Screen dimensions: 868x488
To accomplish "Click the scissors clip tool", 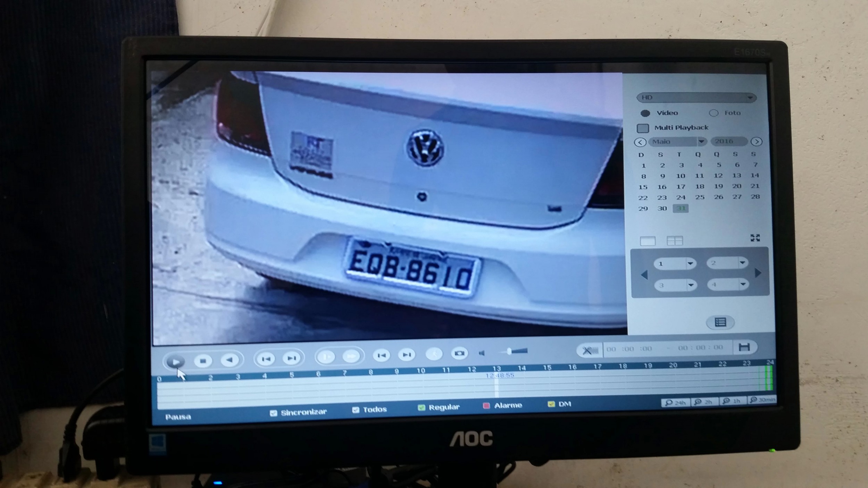I will [x=590, y=350].
